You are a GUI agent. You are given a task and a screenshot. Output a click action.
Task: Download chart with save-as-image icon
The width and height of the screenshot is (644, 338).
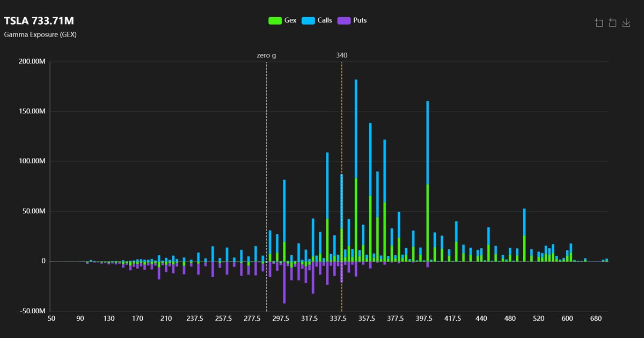(x=626, y=23)
